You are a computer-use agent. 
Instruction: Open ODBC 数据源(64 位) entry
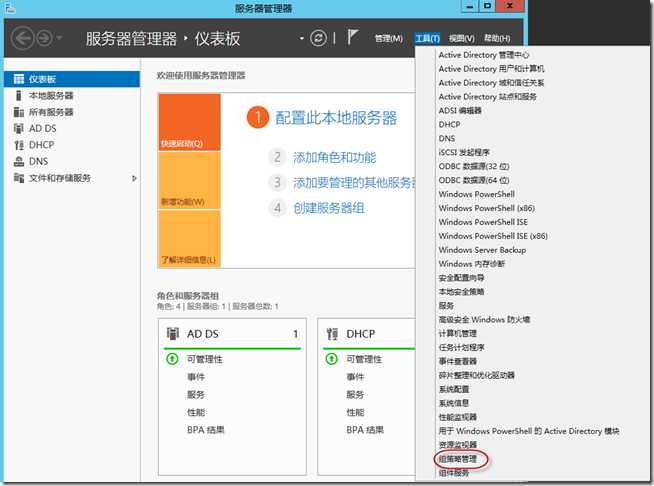[x=474, y=180]
